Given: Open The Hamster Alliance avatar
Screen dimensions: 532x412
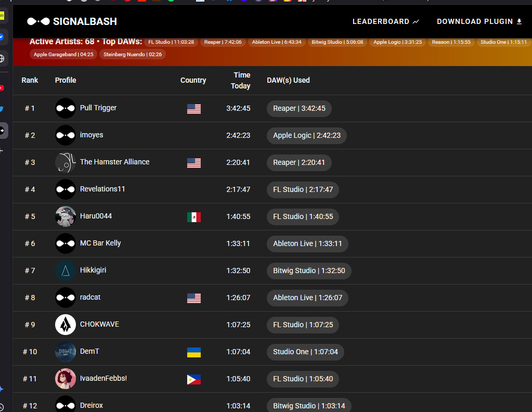Looking at the screenshot, I should pyautogui.click(x=66, y=162).
